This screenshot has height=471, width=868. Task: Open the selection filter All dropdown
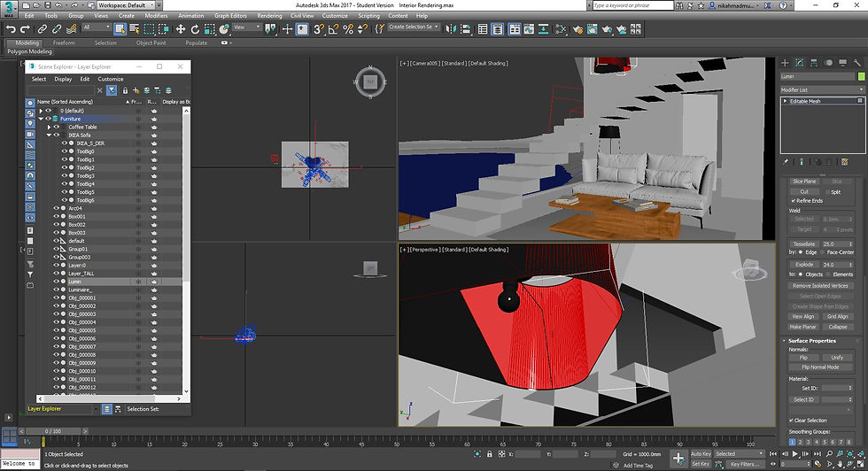(x=97, y=27)
